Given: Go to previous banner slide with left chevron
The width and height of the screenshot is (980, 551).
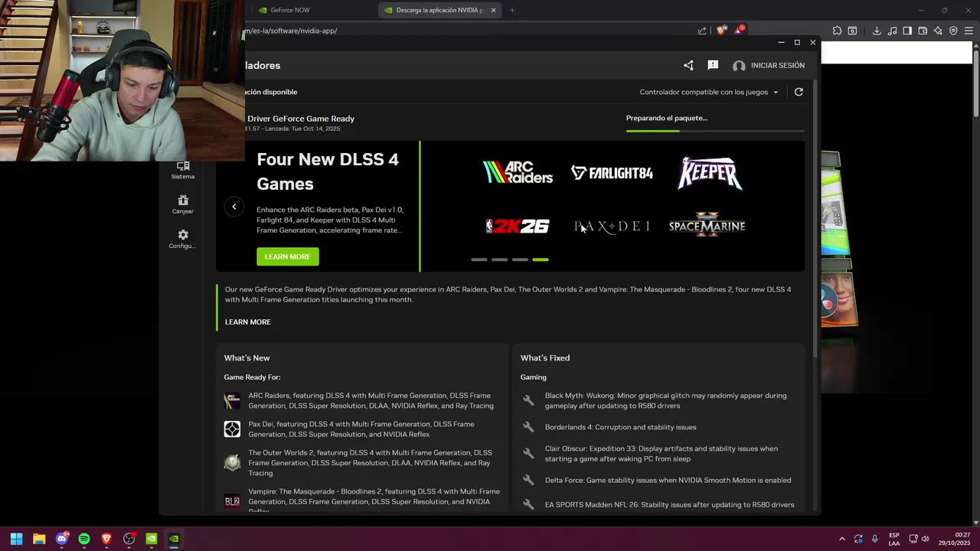Looking at the screenshot, I should point(234,207).
